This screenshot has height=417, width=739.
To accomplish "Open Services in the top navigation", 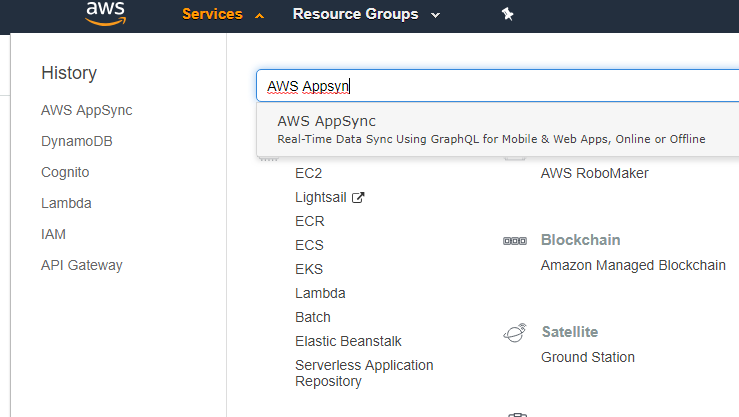I will point(213,15).
